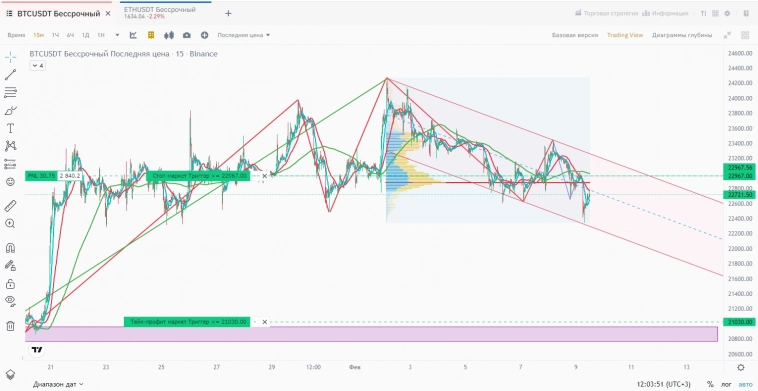
Task: Toggle hide all drawings eye icon
Action: pos(10,301)
